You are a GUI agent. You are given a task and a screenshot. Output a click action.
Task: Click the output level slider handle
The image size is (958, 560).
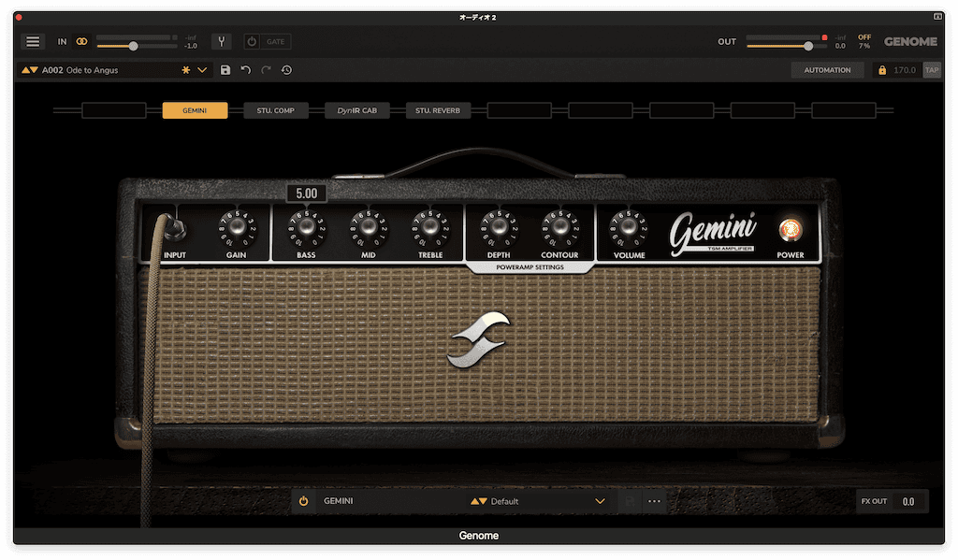(808, 46)
